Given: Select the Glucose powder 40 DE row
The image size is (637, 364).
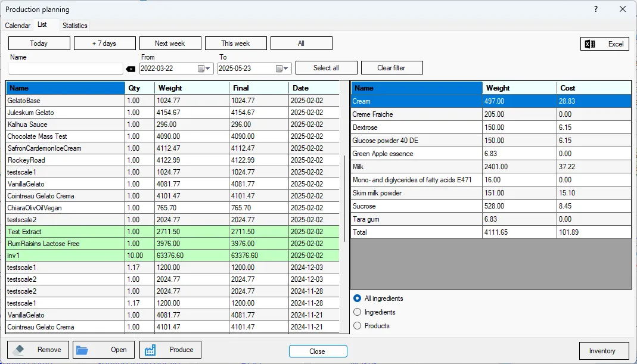Looking at the screenshot, I should coord(491,141).
